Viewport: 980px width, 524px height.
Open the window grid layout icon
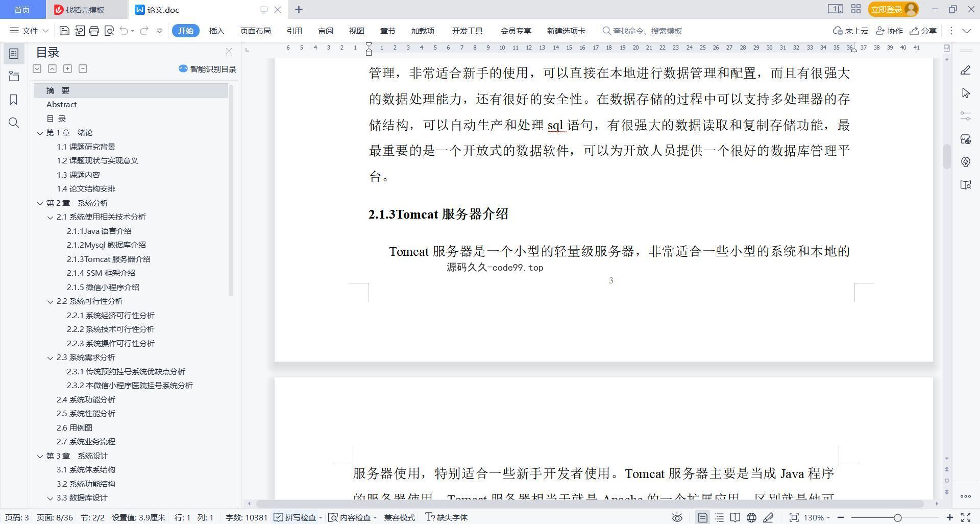856,9
